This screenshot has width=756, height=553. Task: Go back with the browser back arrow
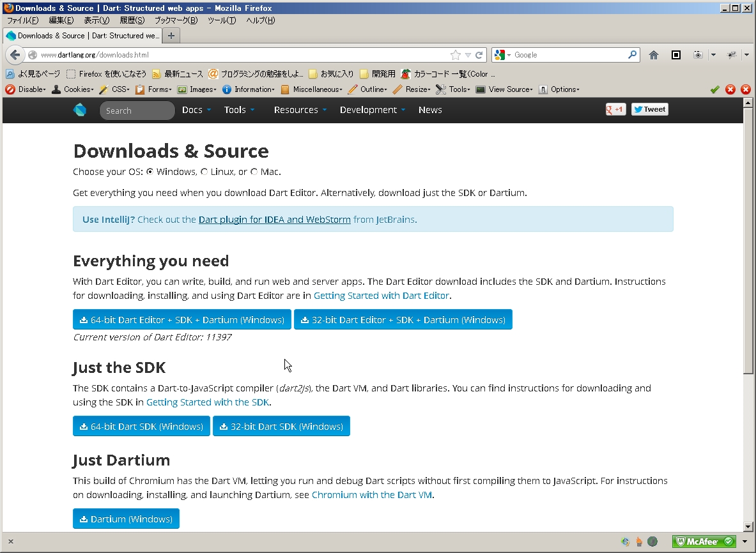15,54
